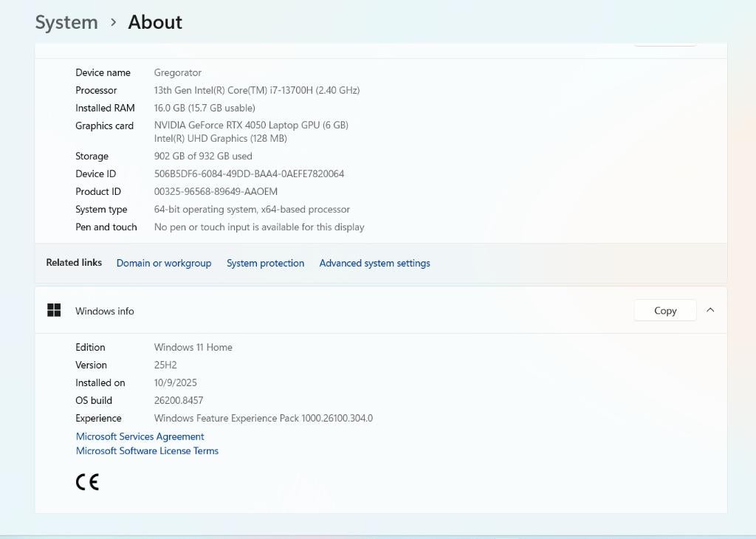Viewport: 756px width, 539px height.
Task: Click the Graphics card label
Action: [104, 126]
